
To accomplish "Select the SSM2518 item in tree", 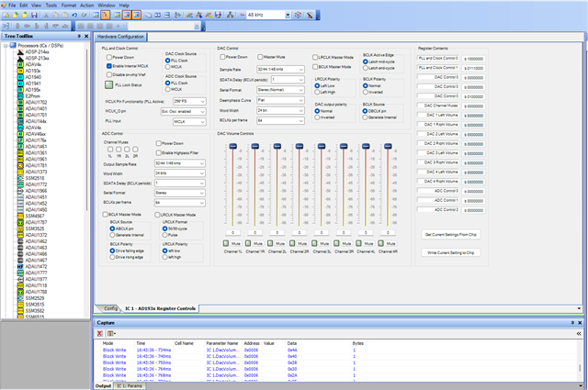I will (x=35, y=178).
